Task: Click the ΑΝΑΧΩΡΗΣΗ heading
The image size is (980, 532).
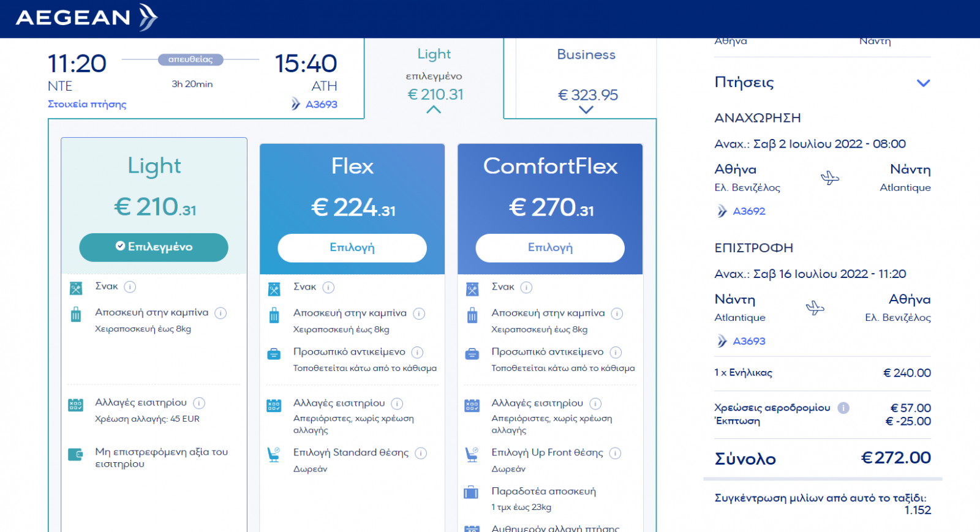Action: pos(758,118)
